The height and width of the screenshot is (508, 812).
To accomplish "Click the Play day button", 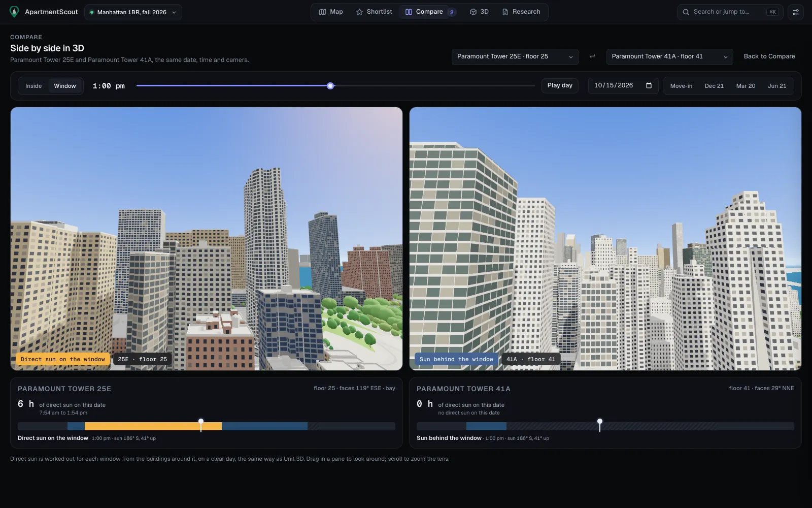I will coord(560,85).
